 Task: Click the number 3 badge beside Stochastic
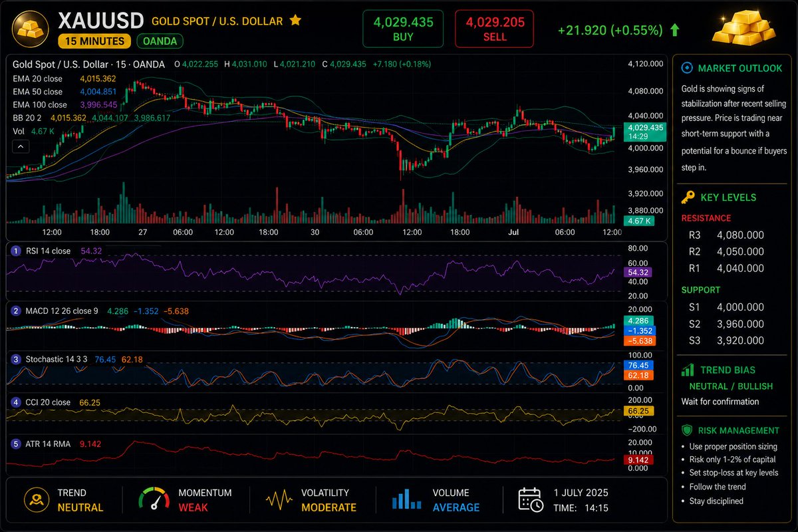coord(17,359)
